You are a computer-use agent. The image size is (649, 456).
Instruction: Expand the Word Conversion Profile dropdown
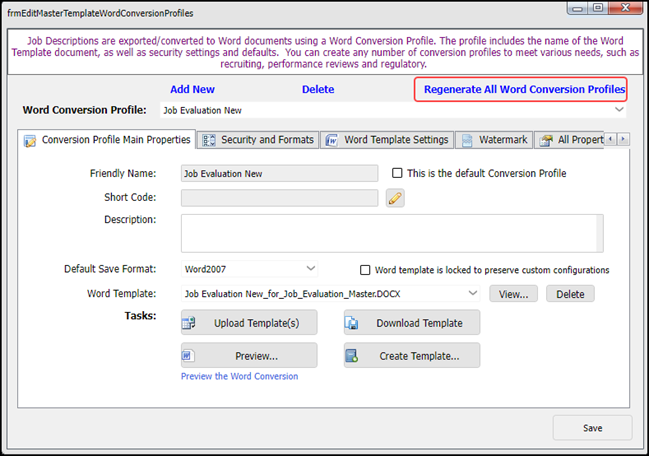click(x=619, y=110)
